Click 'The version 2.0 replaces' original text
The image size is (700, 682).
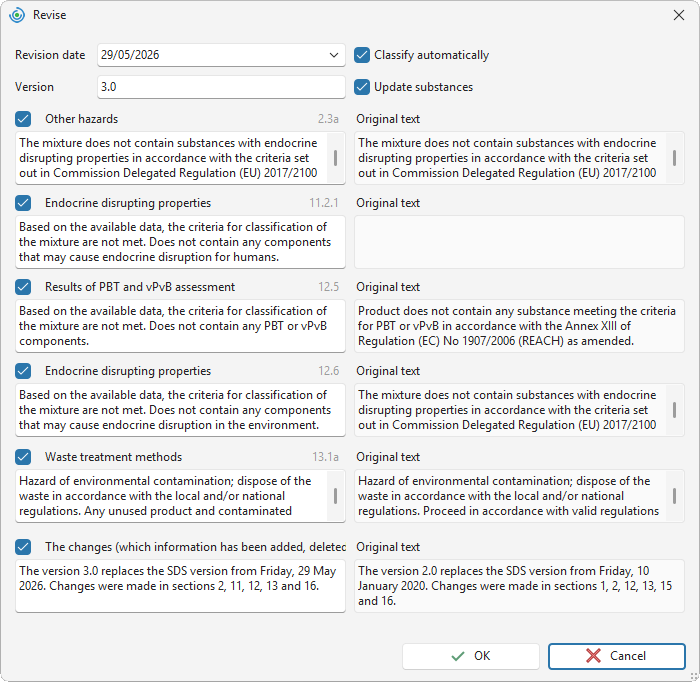519,586
